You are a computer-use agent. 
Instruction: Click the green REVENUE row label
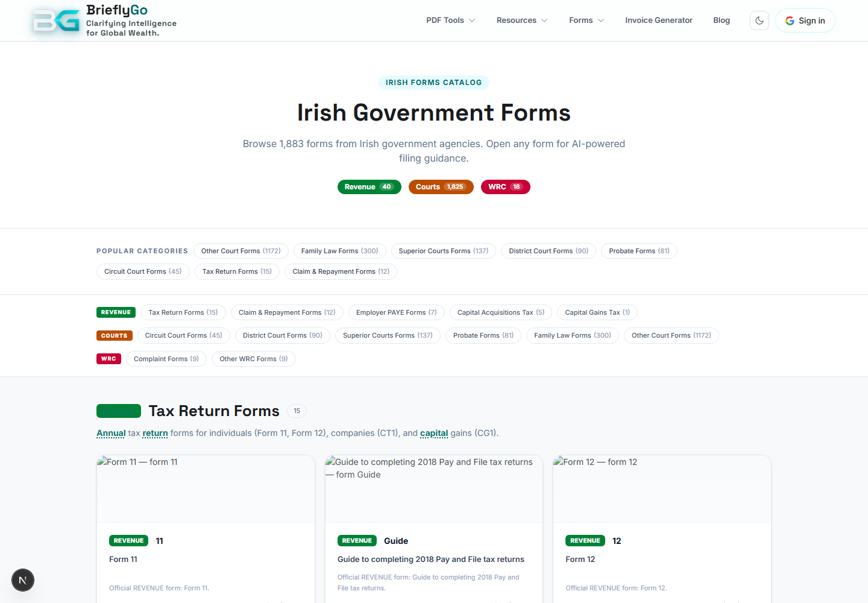[x=116, y=312]
